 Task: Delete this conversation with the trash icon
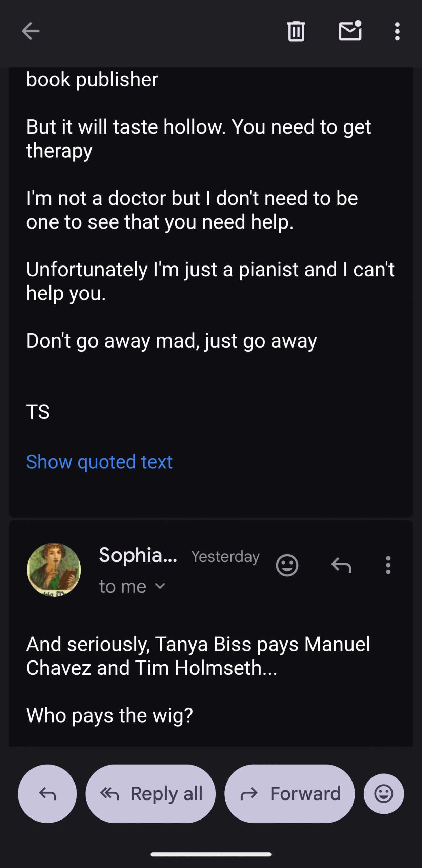tap(296, 31)
